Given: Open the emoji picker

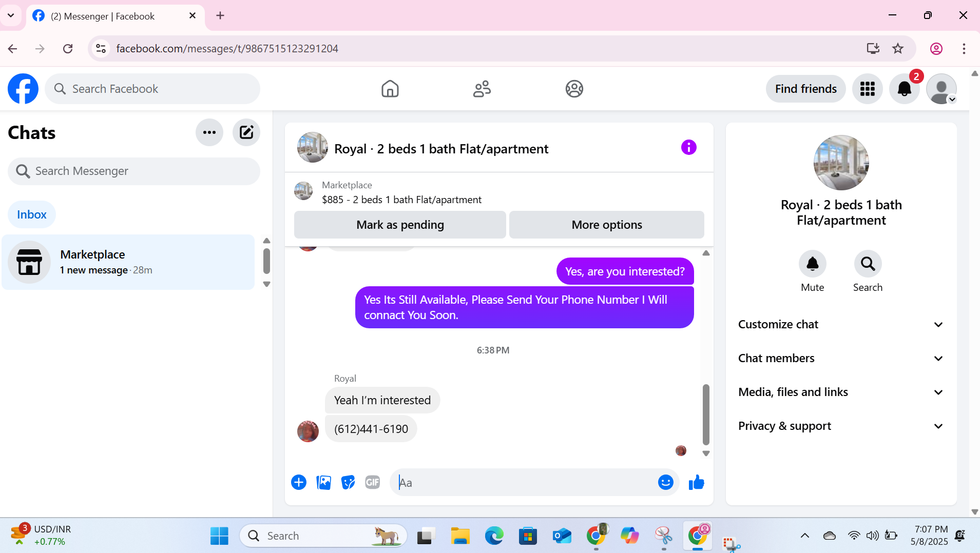Looking at the screenshot, I should (x=666, y=482).
